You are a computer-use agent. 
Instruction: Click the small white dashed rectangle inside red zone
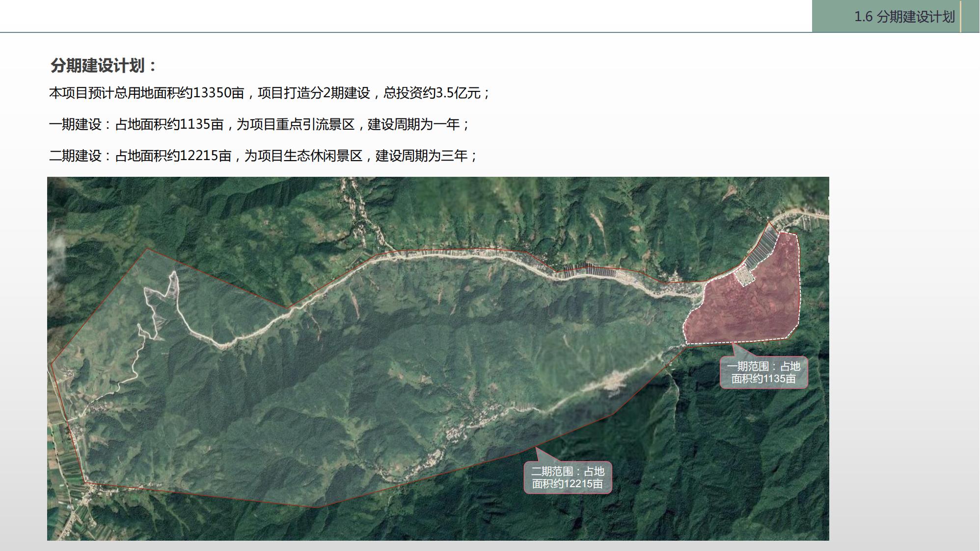pos(744,276)
